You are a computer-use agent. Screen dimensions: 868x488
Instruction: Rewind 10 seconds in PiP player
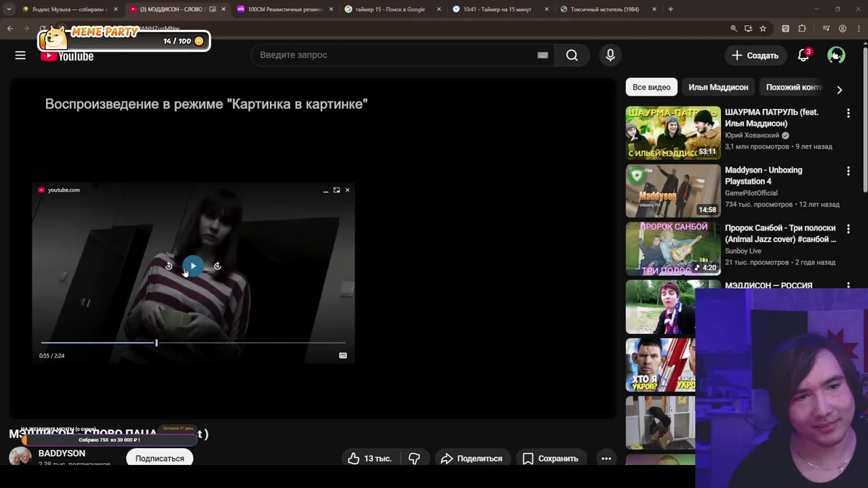coord(169,266)
